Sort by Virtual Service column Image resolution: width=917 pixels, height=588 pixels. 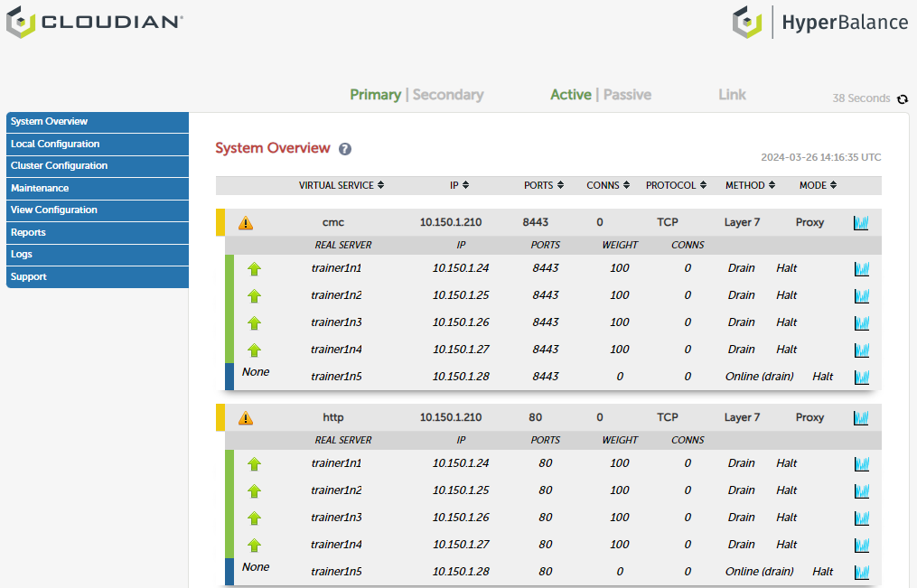click(x=342, y=185)
